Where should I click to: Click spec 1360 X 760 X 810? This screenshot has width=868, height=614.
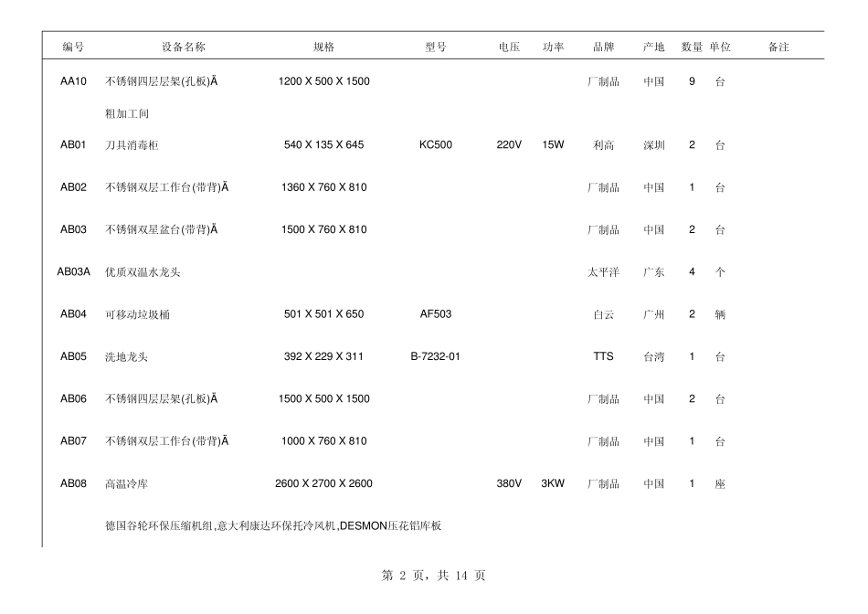pos(323,187)
